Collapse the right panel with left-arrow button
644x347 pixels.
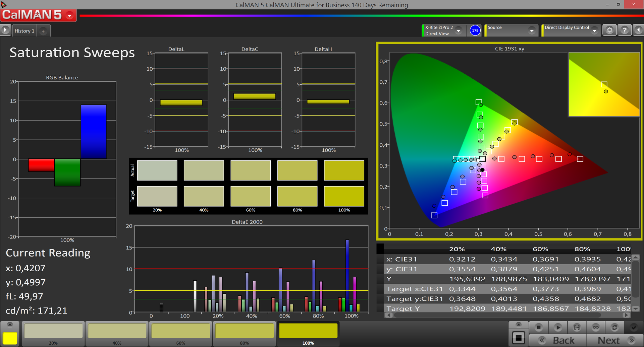tap(638, 30)
